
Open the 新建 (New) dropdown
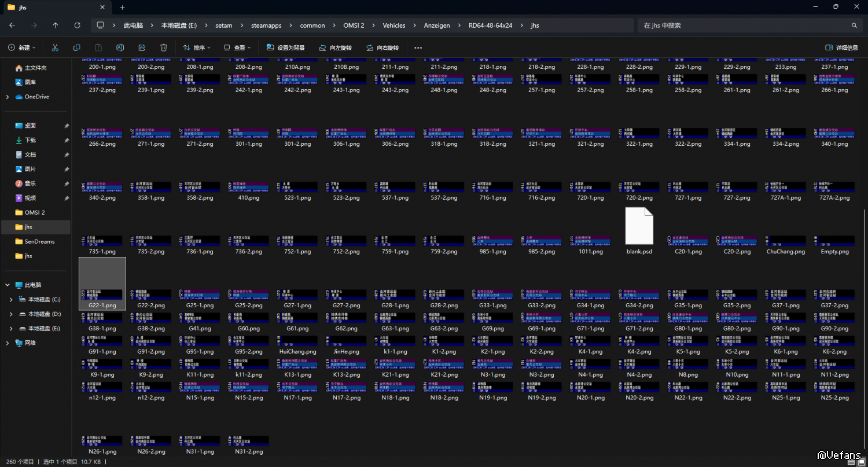22,47
